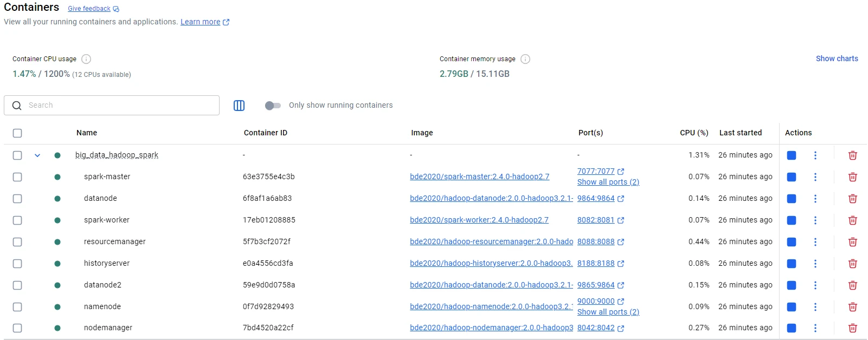Toggle Only show running containers switch
The image size is (868, 340).
(273, 106)
